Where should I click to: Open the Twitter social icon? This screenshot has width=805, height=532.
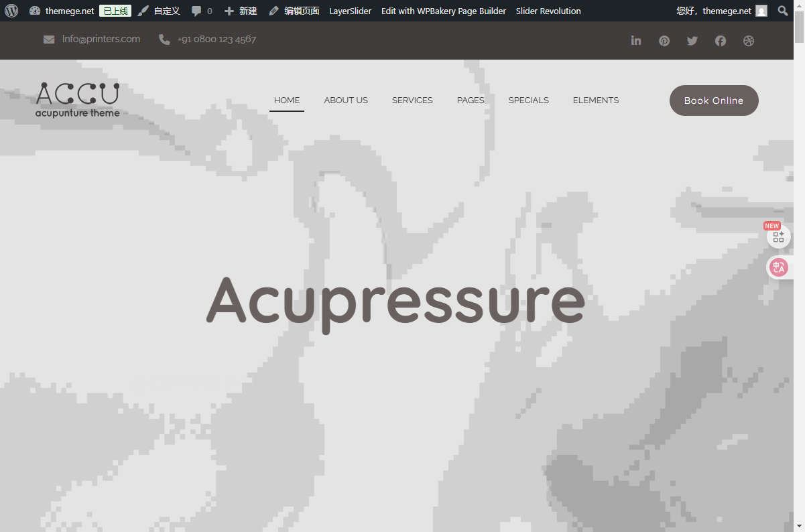click(692, 40)
